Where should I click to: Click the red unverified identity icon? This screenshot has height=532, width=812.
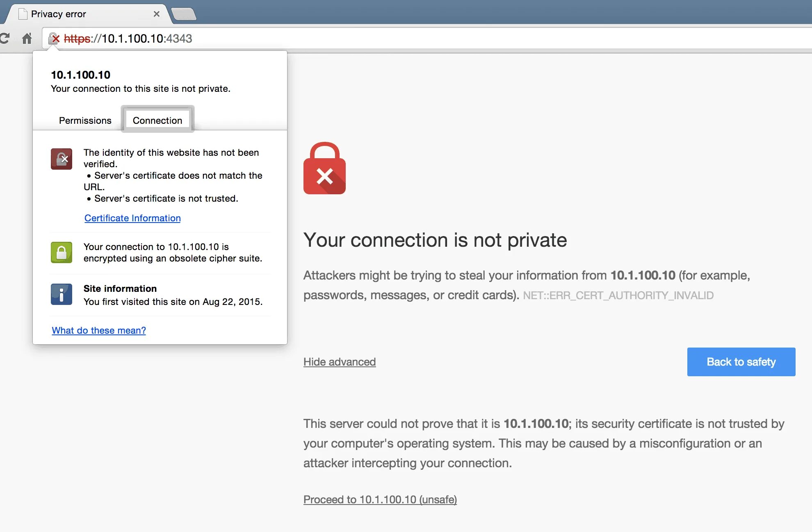[x=62, y=159]
